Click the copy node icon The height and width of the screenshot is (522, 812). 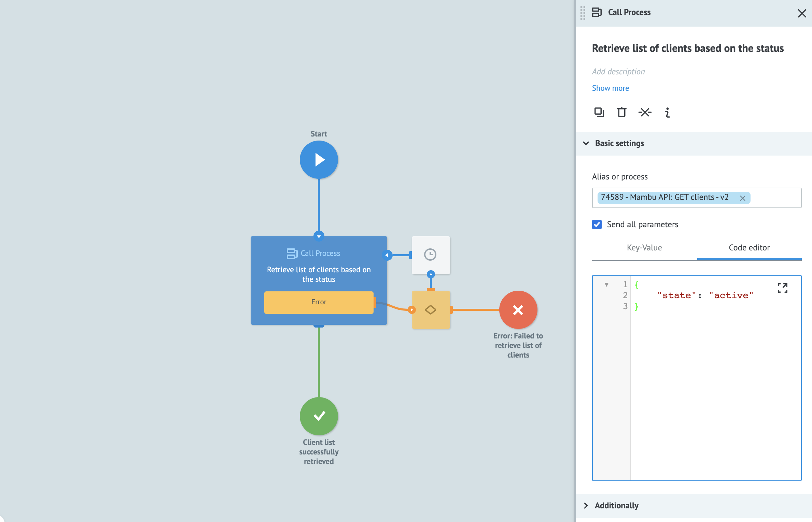(599, 112)
